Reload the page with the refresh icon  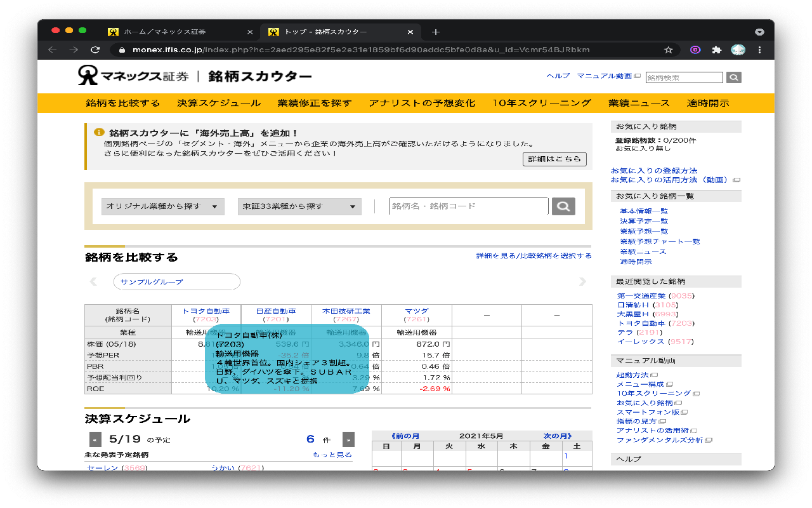click(x=95, y=50)
